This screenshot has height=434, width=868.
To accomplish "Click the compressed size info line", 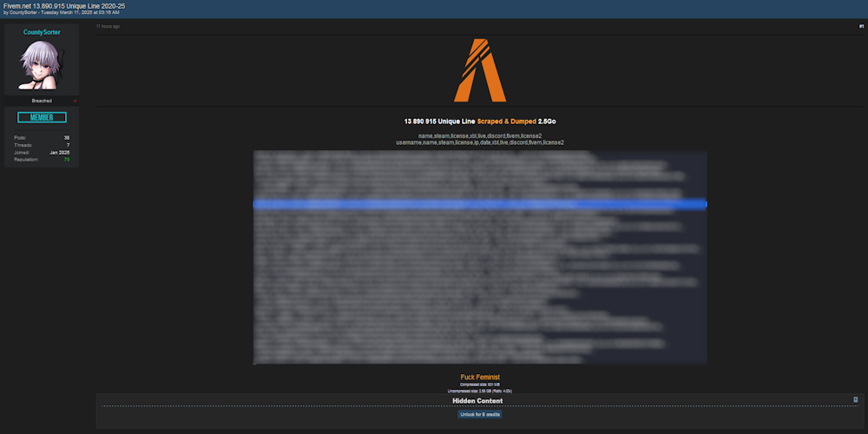I will pos(479,385).
